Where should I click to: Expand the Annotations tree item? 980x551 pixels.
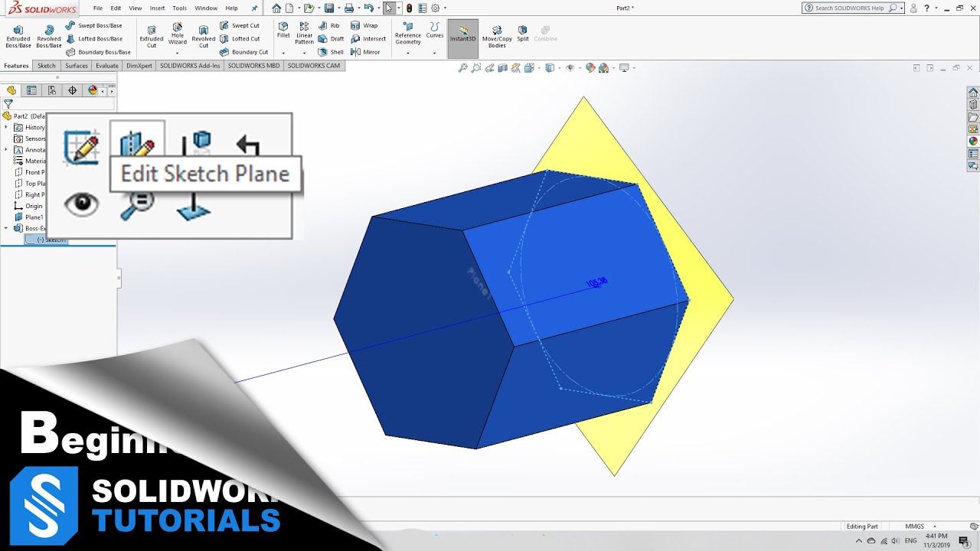[7, 149]
